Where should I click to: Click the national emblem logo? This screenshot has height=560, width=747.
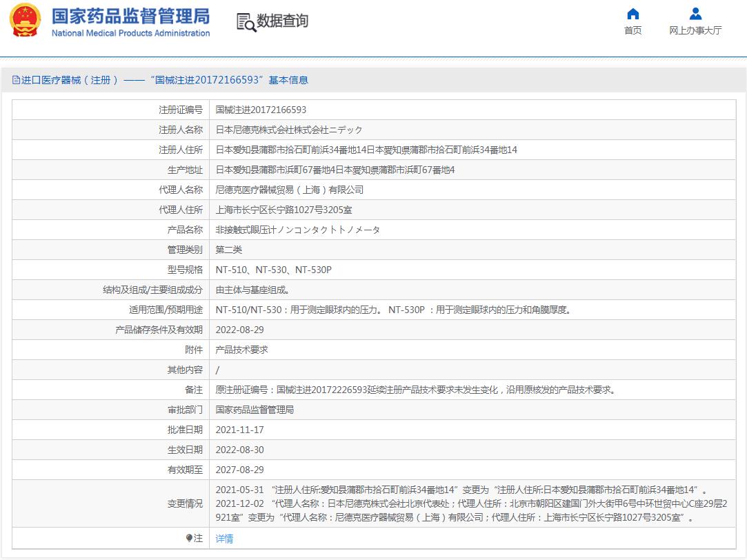[x=26, y=21]
